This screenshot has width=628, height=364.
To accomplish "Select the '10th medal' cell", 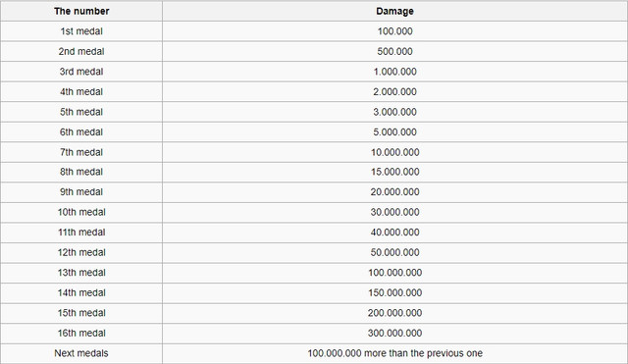I will [x=81, y=212].
